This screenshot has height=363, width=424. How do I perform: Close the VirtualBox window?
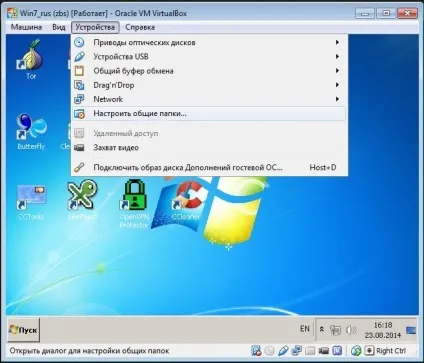coord(407,14)
